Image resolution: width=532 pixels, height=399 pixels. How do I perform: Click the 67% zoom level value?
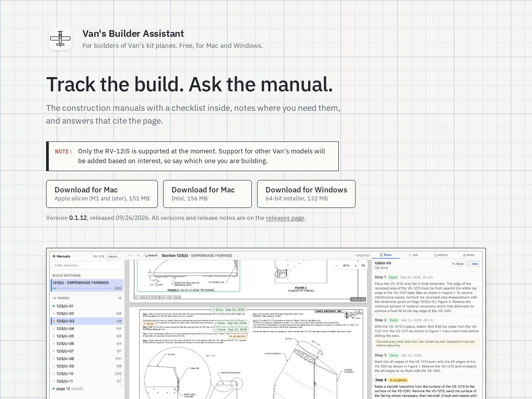pos(346,266)
